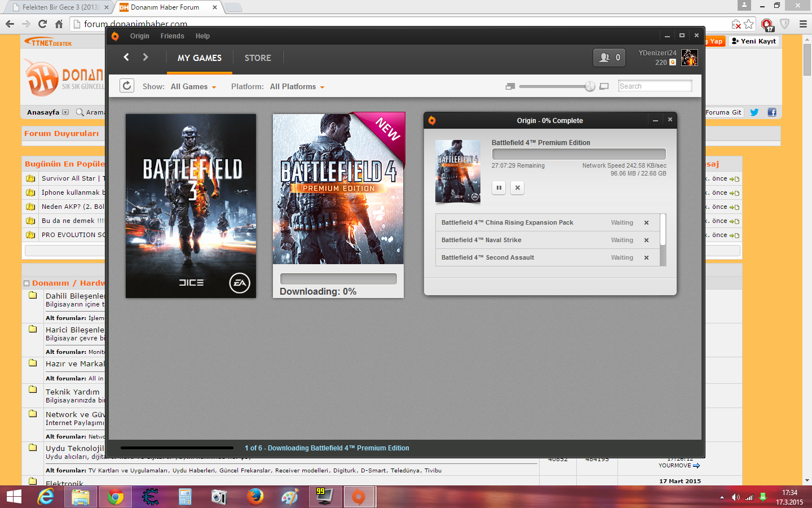Go forward in Origin navigation

145,57
